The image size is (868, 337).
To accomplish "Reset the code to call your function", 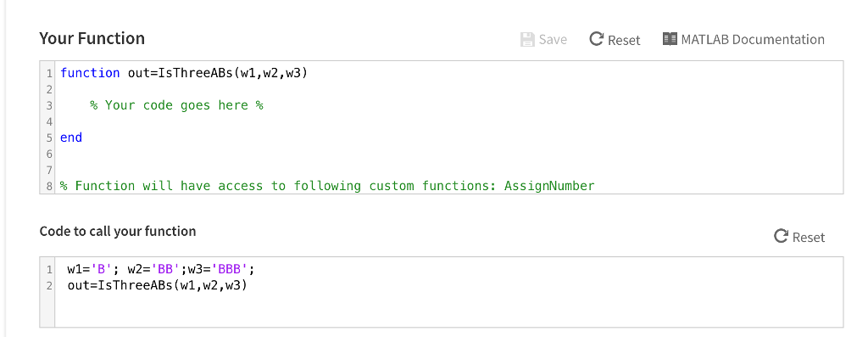I will 799,237.
